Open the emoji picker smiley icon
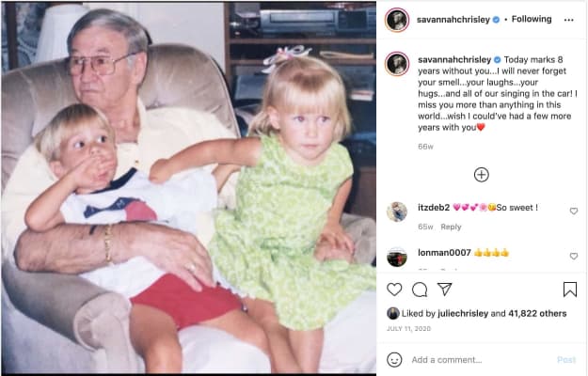The height and width of the screenshot is (376, 588). pyautogui.click(x=394, y=360)
